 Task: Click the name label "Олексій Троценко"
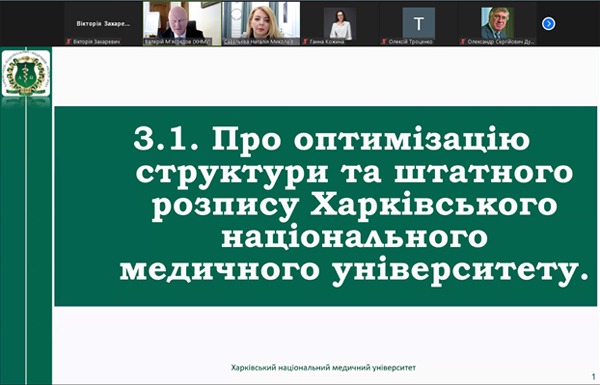click(x=410, y=41)
